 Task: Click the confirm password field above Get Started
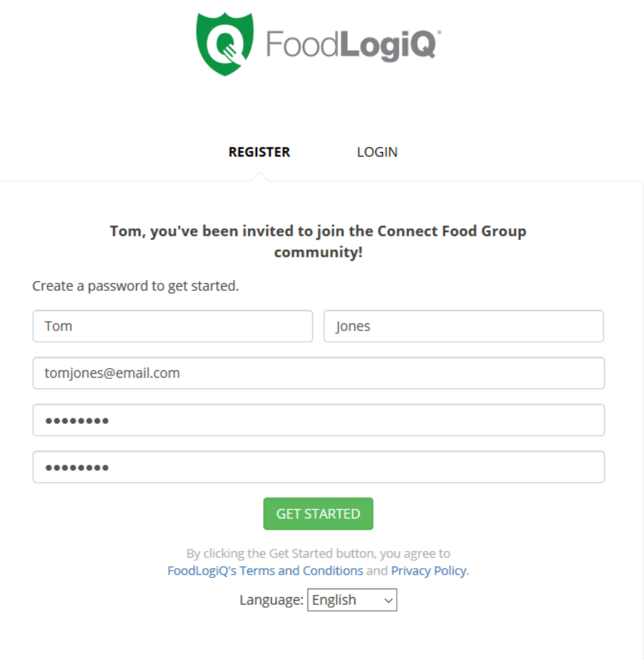(x=319, y=467)
